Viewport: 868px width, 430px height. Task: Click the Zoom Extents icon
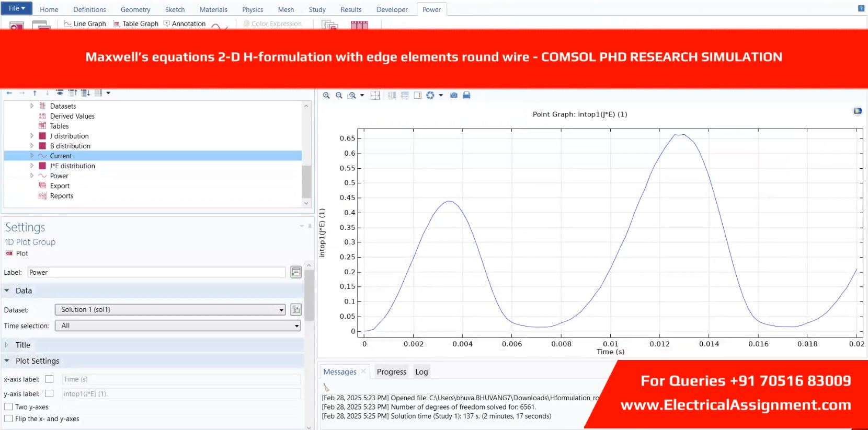[375, 95]
